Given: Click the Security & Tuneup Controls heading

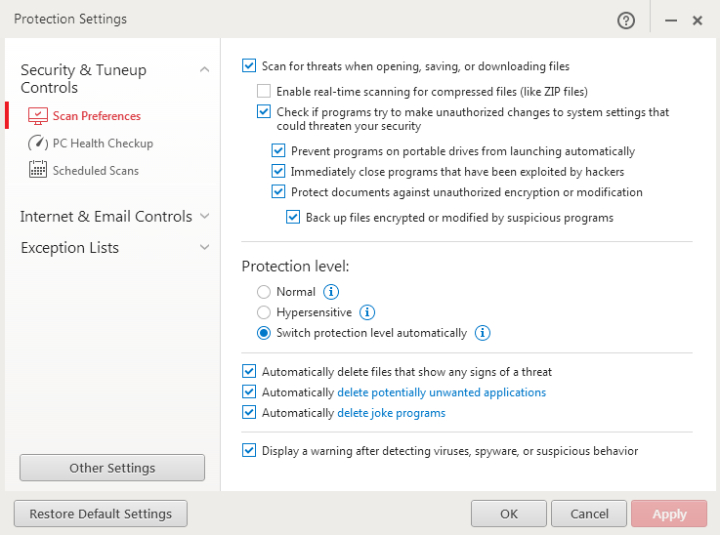Looking at the screenshot, I should [84, 79].
